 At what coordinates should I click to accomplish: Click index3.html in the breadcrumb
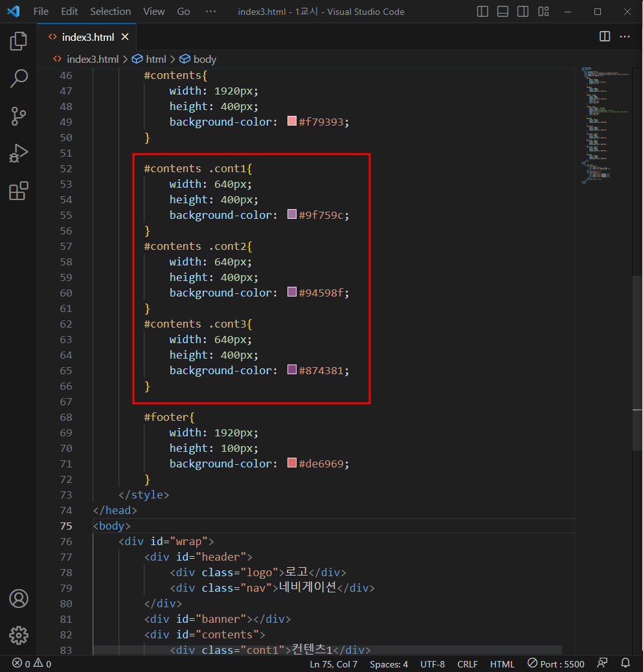pyautogui.click(x=93, y=59)
